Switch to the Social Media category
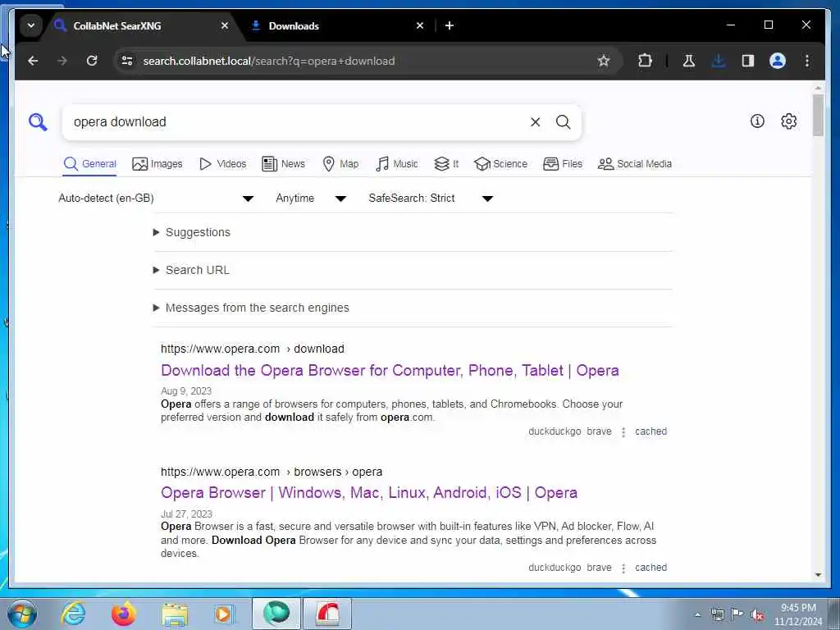The image size is (840, 630). tap(635, 164)
